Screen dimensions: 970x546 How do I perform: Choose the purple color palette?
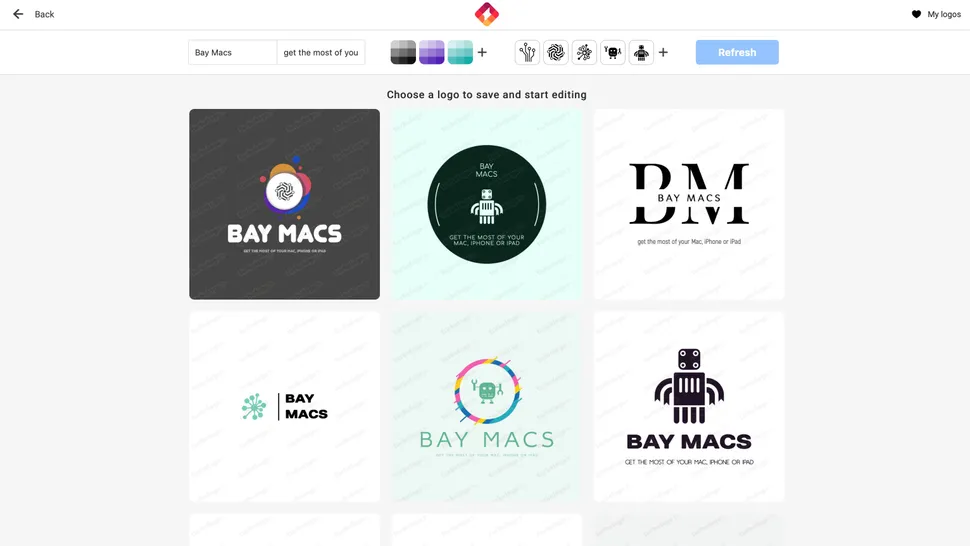click(431, 52)
